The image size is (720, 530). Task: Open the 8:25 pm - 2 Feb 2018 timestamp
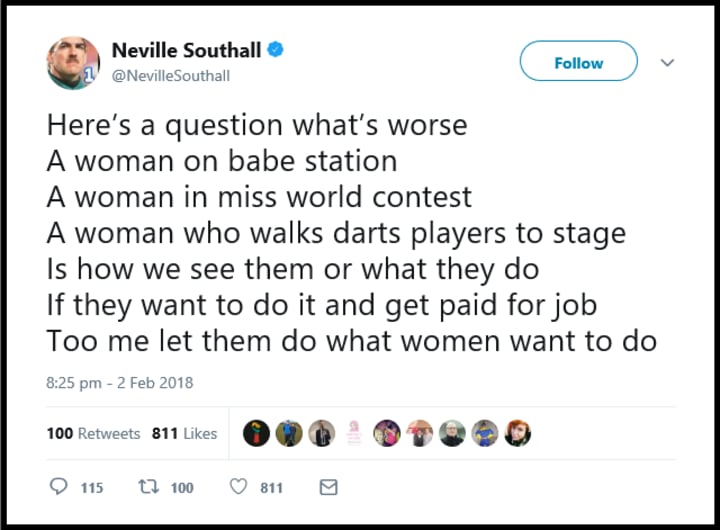119,382
